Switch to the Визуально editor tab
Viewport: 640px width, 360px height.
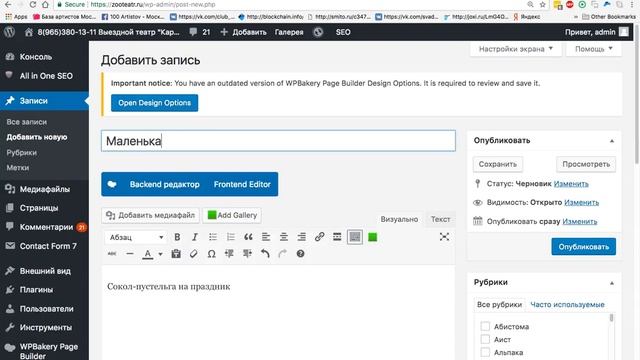399,219
